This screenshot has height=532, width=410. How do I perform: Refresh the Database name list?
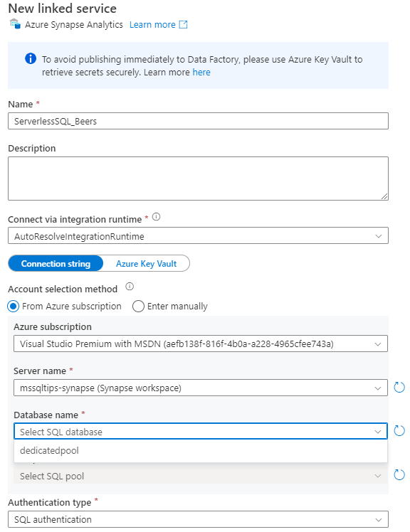point(399,431)
